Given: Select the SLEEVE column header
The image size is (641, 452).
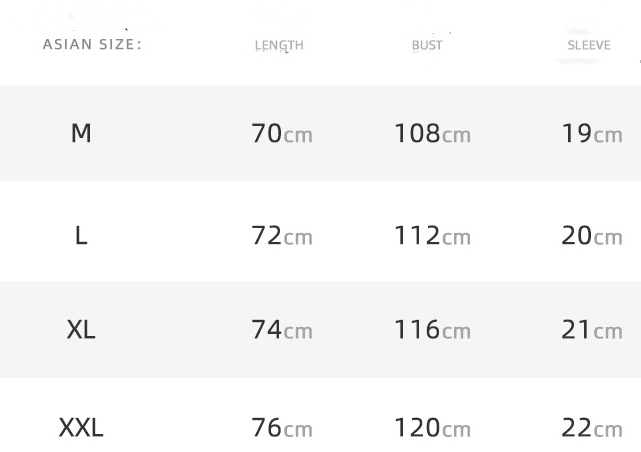Looking at the screenshot, I should [x=589, y=45].
